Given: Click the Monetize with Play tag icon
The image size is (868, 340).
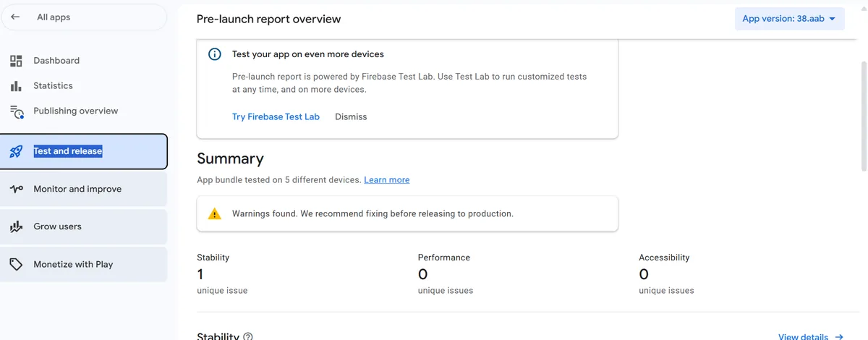Looking at the screenshot, I should click(16, 265).
